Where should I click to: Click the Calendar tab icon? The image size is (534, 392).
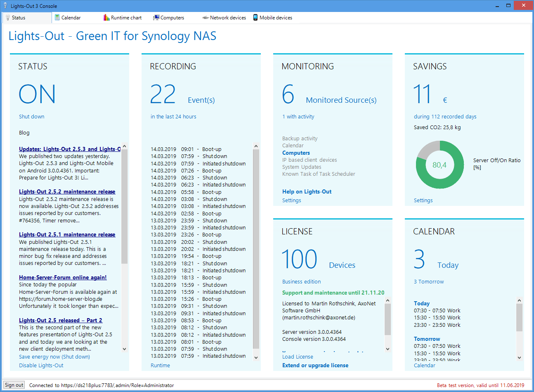coord(57,18)
